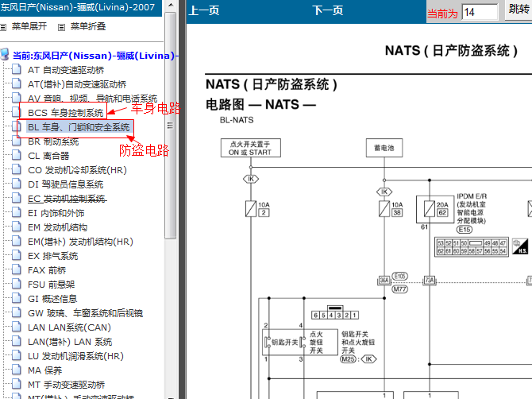The image size is (532, 399).
Task: Click the document icon for FSU 前悬架
Action: coord(17,284)
